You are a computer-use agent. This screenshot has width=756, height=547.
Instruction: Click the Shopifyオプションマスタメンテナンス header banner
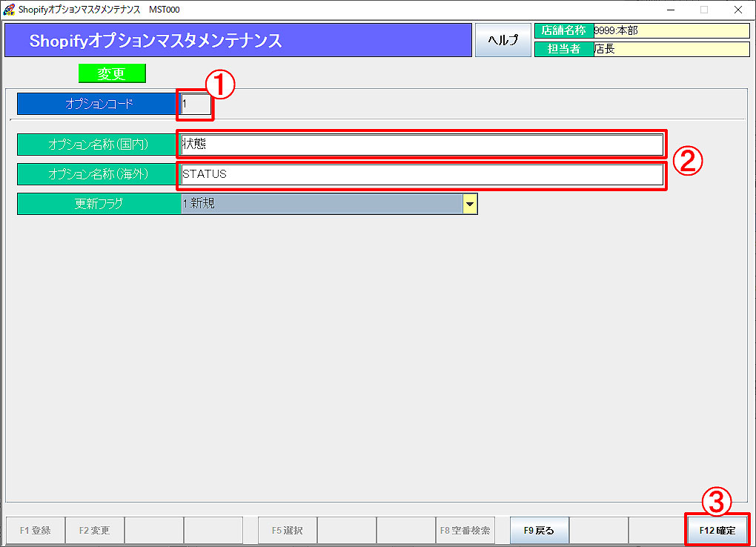[238, 40]
